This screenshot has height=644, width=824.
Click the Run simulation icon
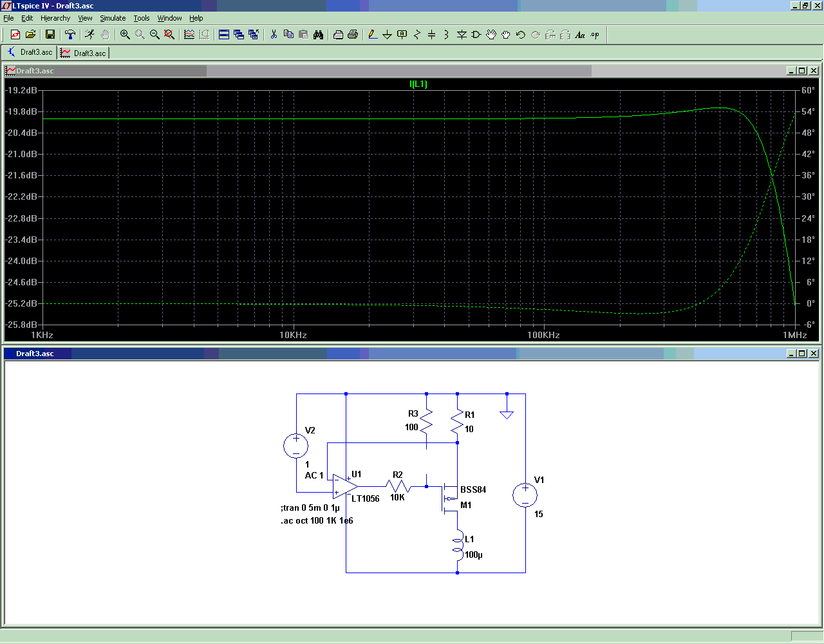tap(89, 35)
